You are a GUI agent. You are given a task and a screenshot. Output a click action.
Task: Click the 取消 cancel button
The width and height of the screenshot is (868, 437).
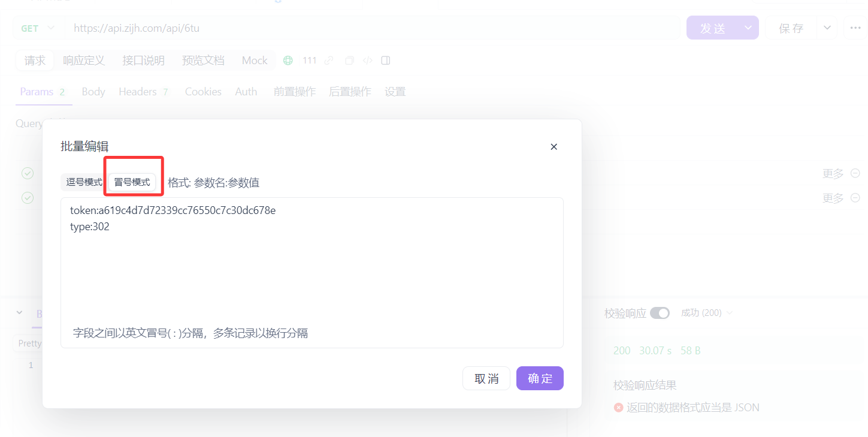point(486,378)
